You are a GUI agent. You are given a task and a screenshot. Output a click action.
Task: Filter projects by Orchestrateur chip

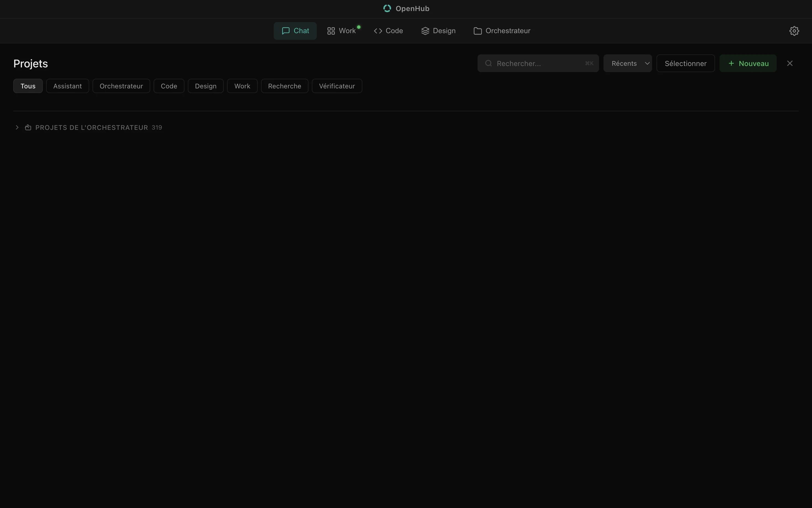[121, 86]
